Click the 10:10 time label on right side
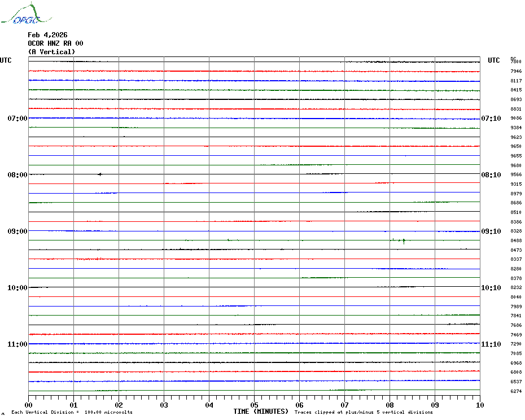 (x=491, y=288)
